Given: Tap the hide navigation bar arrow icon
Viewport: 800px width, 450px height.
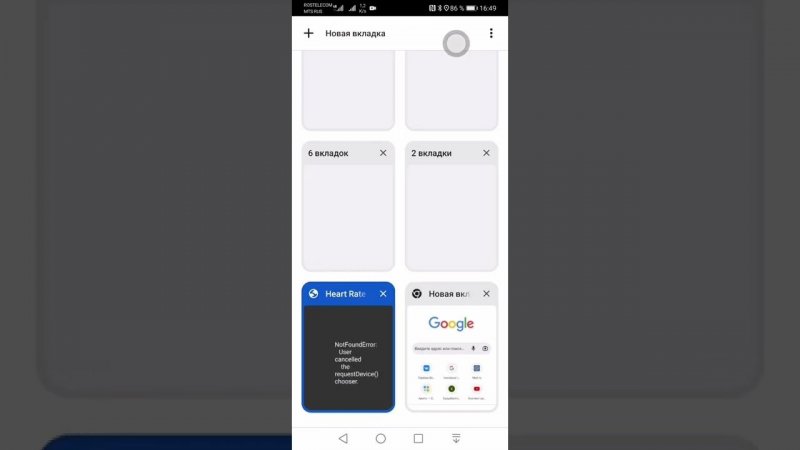Looking at the screenshot, I should (456, 438).
